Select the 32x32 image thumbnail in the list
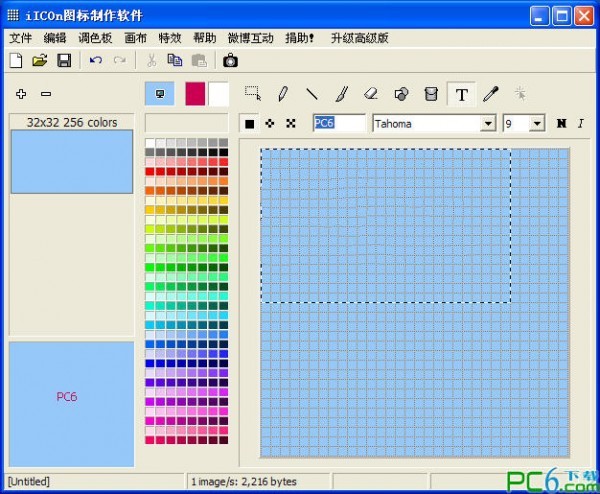Viewport: 600px width, 494px height. coord(72,161)
